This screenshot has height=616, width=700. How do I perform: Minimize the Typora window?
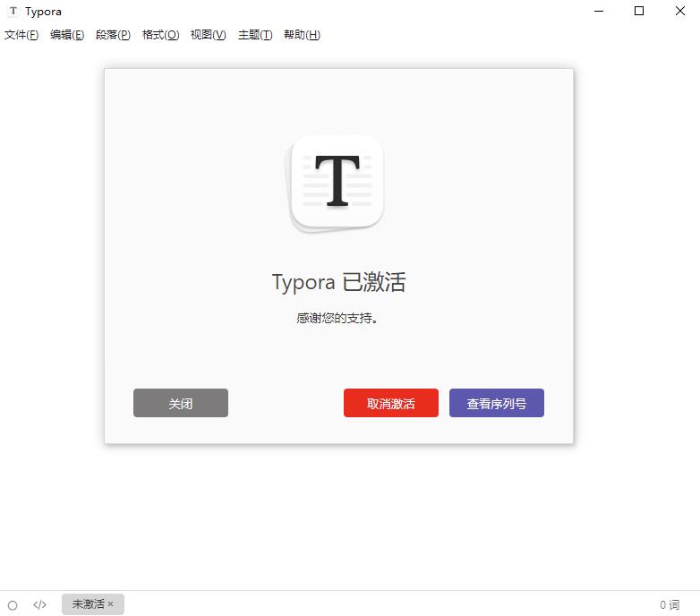(599, 11)
